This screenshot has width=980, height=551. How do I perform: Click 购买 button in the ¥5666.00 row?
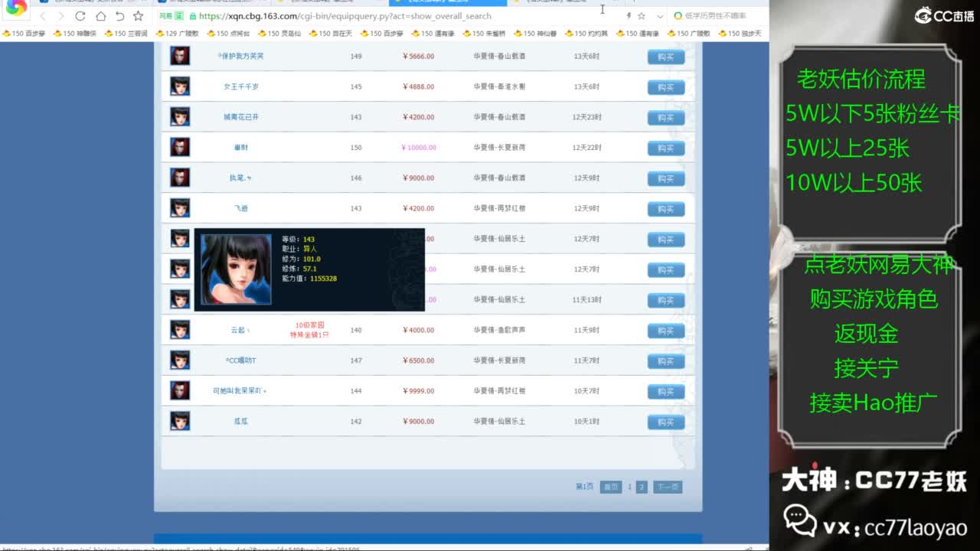666,57
